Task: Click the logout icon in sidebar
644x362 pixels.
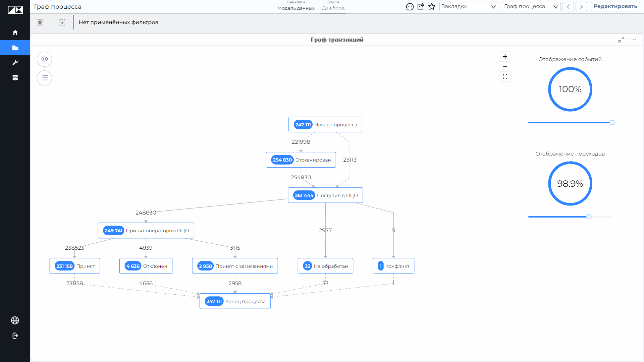Action: pos(15,336)
